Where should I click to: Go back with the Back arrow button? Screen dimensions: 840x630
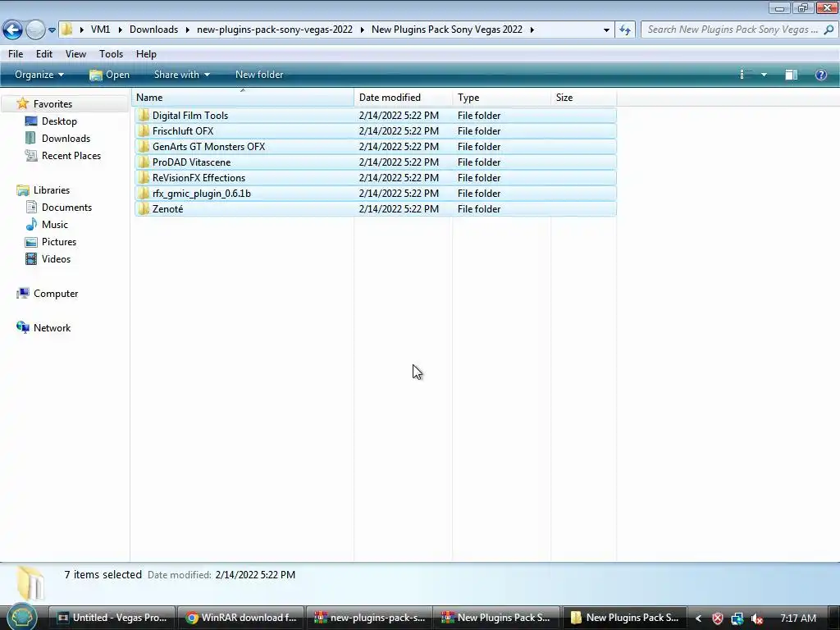pos(13,30)
